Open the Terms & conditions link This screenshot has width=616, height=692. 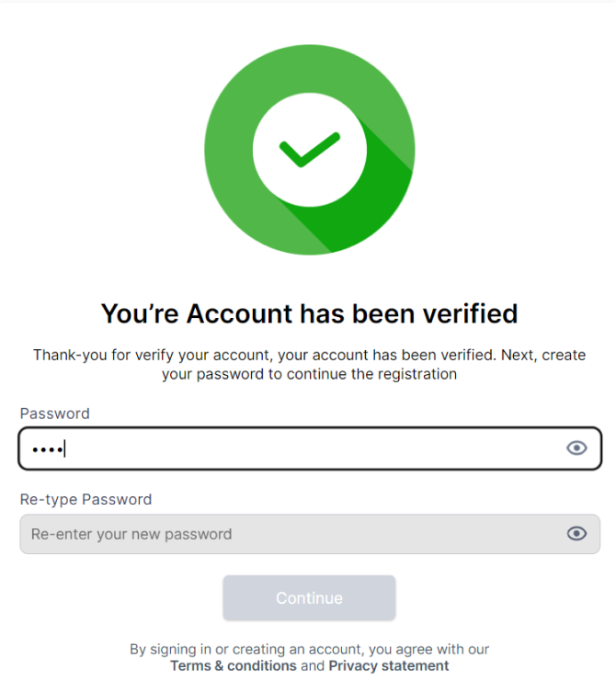pos(234,666)
